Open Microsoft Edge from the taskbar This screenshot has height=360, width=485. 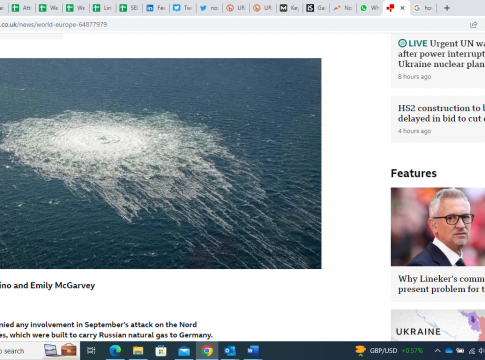(x=115, y=351)
